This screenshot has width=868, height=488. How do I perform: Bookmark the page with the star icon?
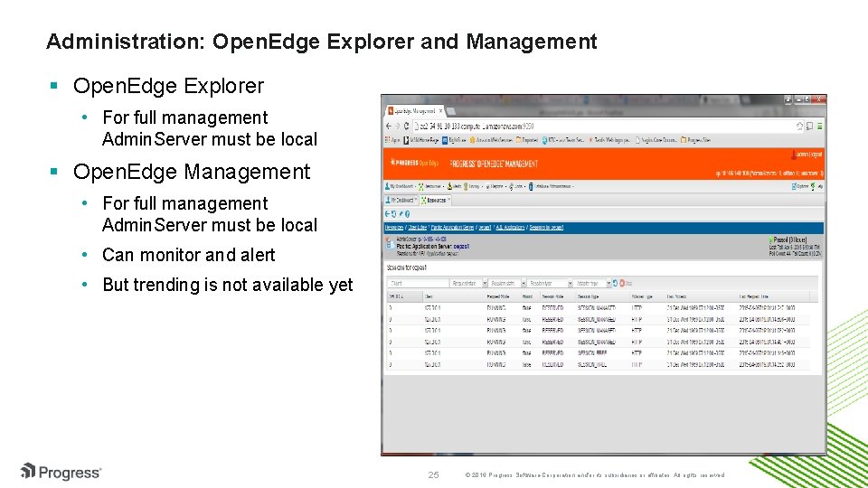(x=799, y=127)
